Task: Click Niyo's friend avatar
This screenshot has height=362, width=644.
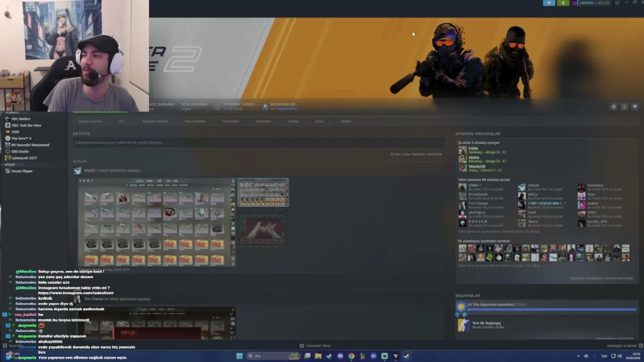Action: tap(581, 196)
